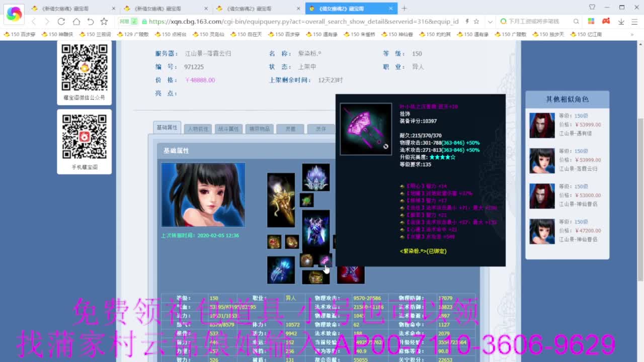This screenshot has height=362, width=644.
Task: Click the mobile 藏宝阁 QR code
Action: tap(85, 137)
